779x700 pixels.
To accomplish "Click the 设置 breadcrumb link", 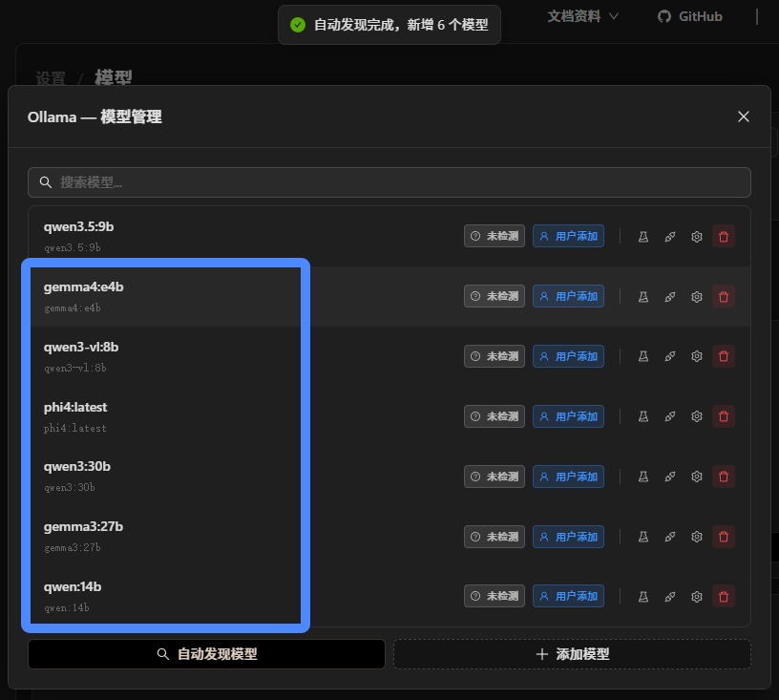I will (51, 78).
